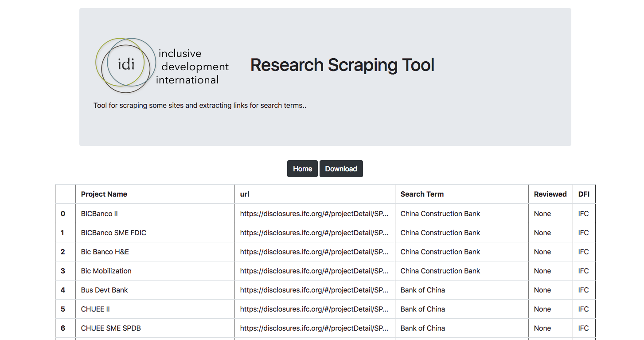Screen dimensions: 644x340
Task: Click the Home button
Action: (x=302, y=169)
